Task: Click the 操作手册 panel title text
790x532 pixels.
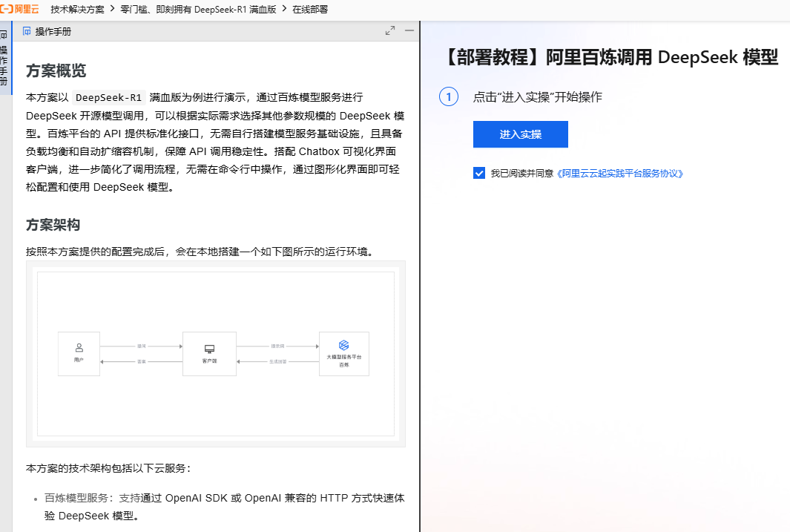Action: click(x=53, y=32)
